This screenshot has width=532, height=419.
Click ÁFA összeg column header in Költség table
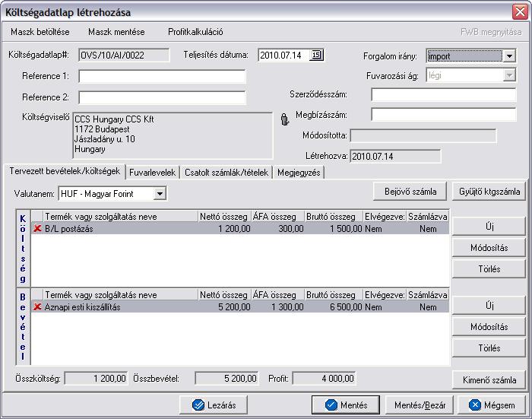[277, 216]
